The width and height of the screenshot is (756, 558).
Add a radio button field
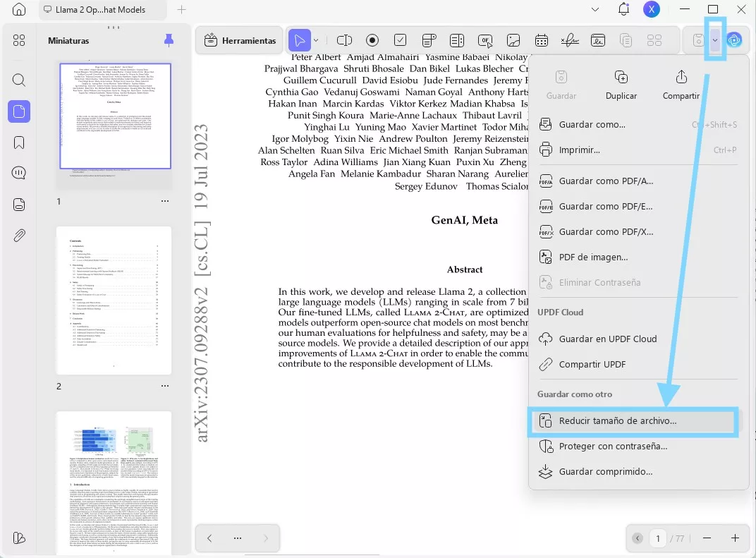pos(372,40)
